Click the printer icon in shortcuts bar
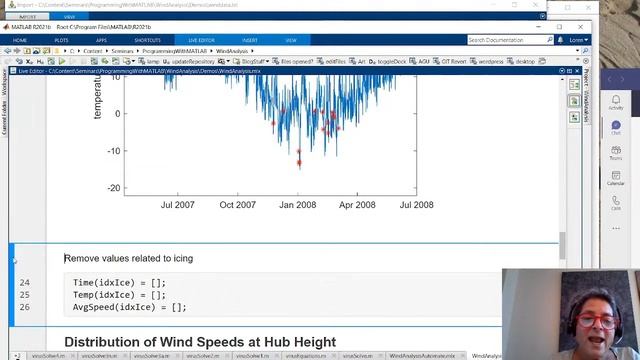This screenshot has width=640, height=360. pos(542,61)
